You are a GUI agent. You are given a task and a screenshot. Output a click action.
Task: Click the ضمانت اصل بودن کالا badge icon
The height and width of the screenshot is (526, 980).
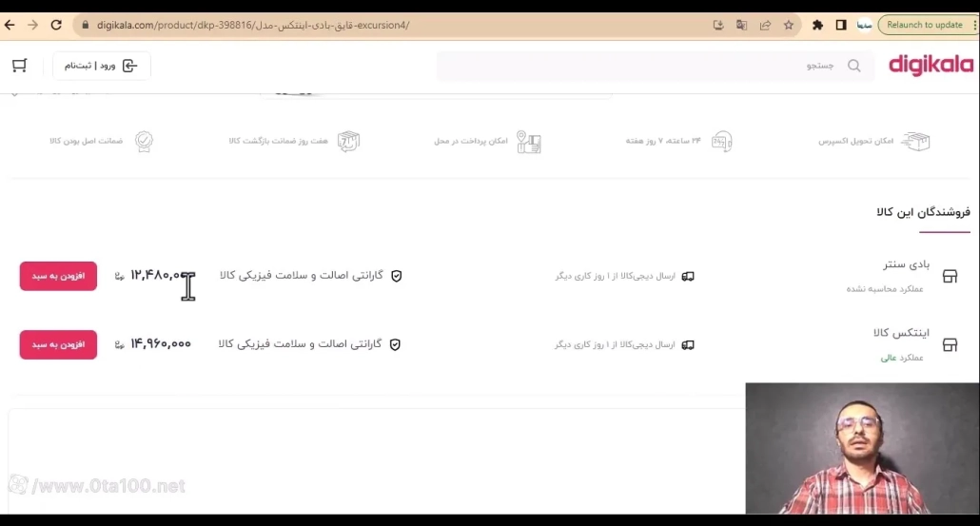click(x=145, y=142)
